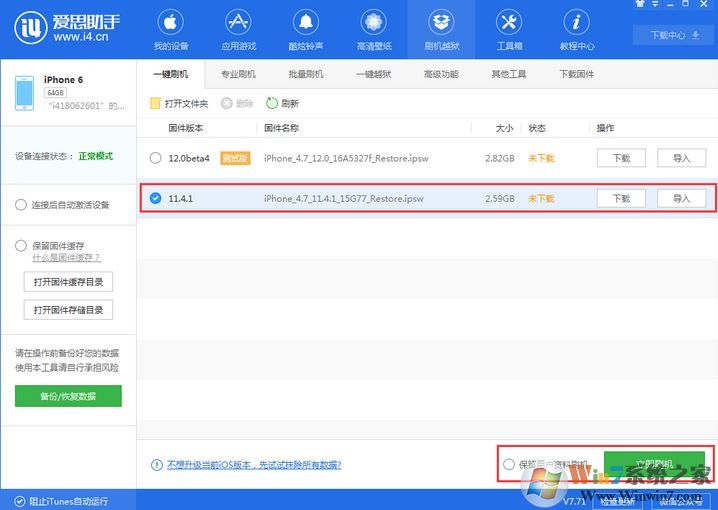Switch to the 一键刷机 tab
The height and width of the screenshot is (510, 718).
(x=170, y=74)
